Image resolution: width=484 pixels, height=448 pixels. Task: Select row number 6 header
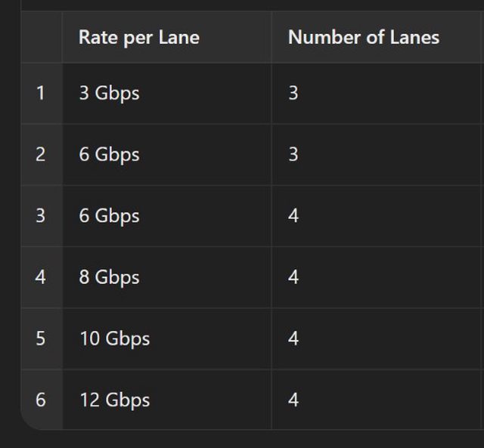coord(41,400)
